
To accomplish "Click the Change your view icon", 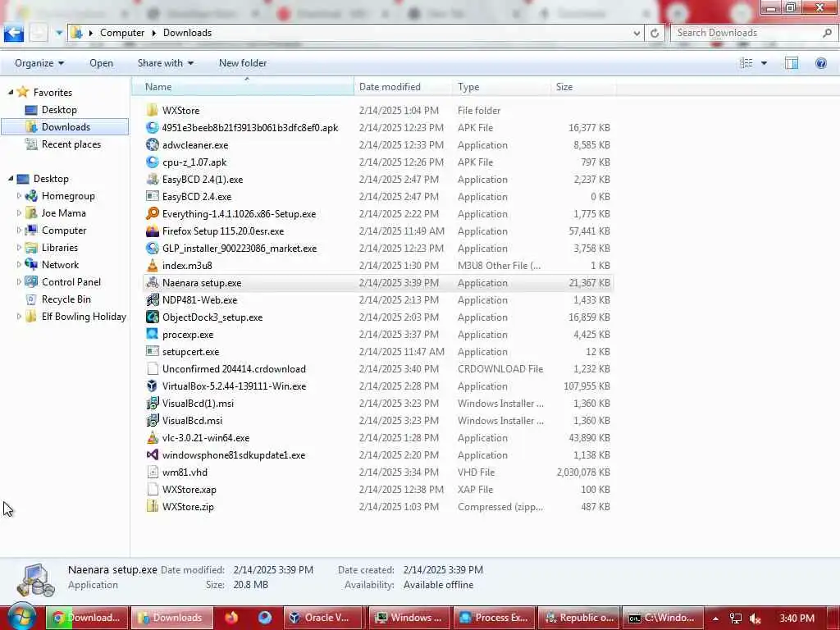I will point(746,63).
